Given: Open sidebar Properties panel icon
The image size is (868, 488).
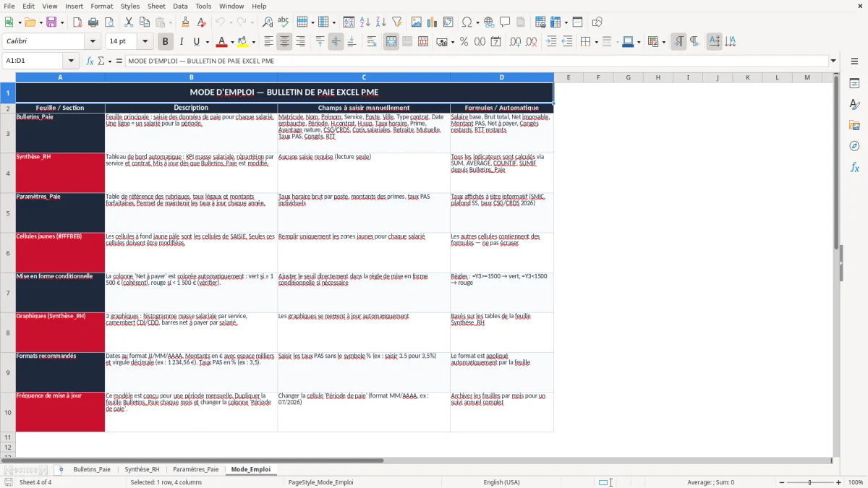Looking at the screenshot, I should (x=854, y=84).
